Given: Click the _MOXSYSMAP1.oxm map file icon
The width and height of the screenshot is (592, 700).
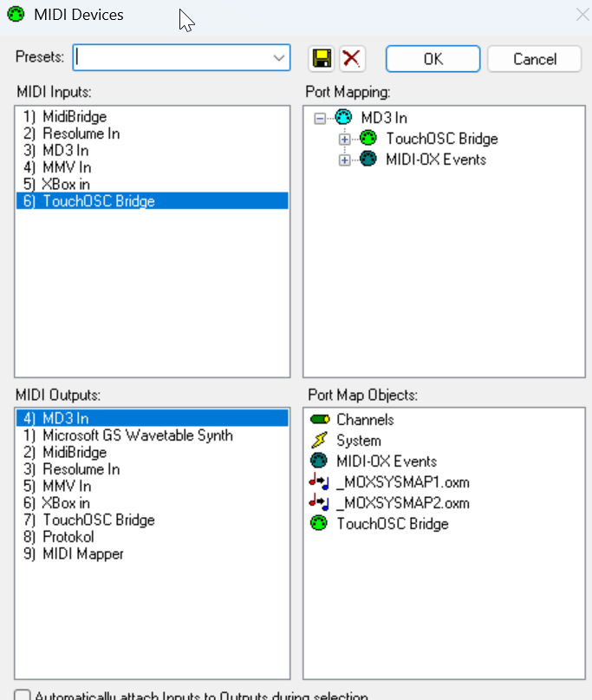Looking at the screenshot, I should (x=319, y=482).
